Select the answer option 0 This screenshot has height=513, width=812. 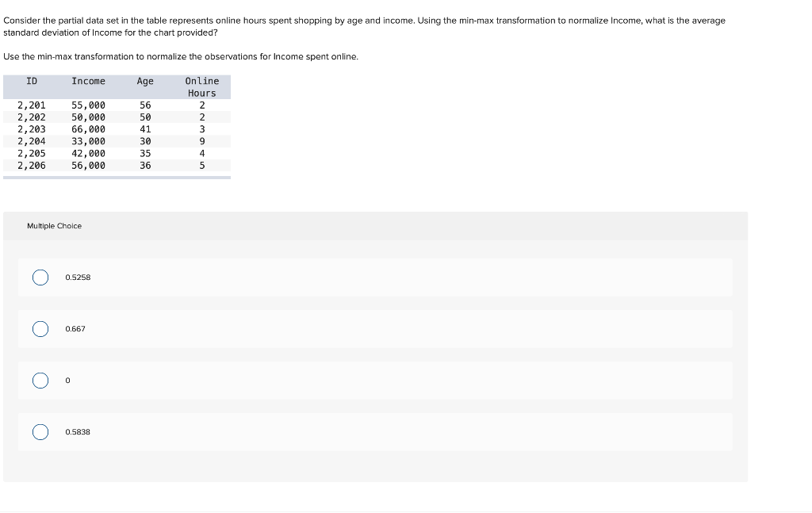pyautogui.click(x=40, y=380)
